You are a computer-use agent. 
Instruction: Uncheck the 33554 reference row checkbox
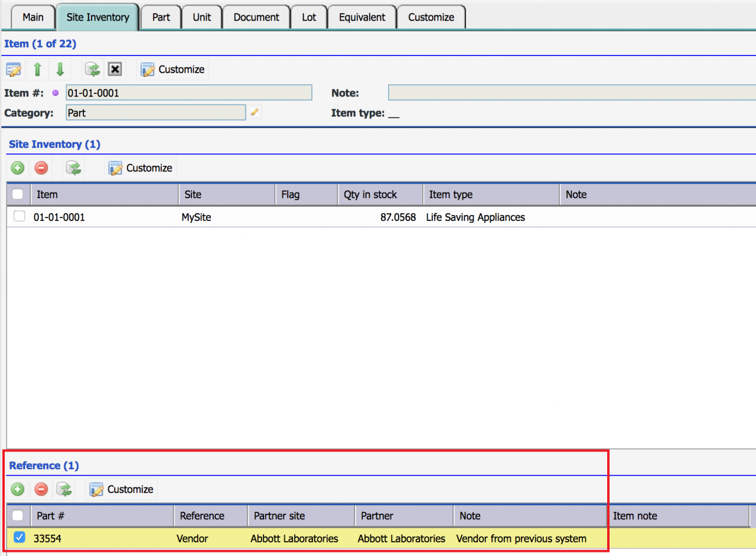pos(19,538)
